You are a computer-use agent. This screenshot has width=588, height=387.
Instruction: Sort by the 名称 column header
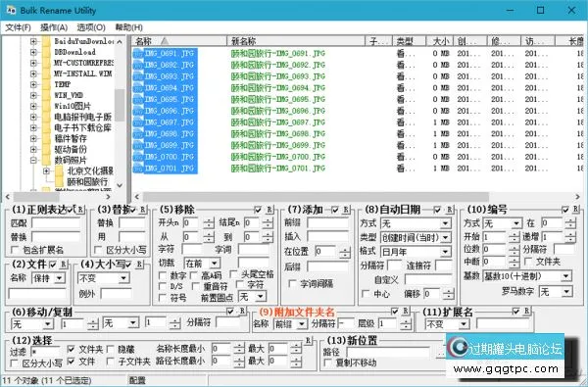[x=179, y=41]
